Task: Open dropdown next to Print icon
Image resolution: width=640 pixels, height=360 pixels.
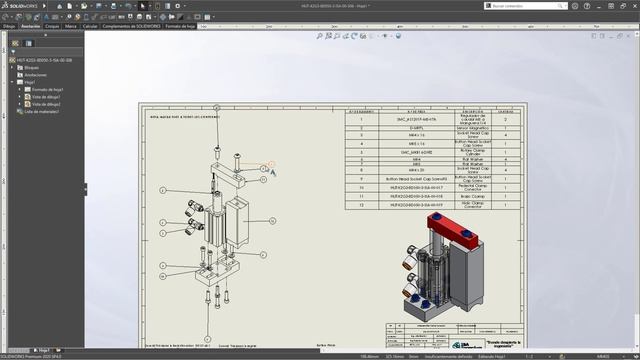Action: click(x=120, y=6)
